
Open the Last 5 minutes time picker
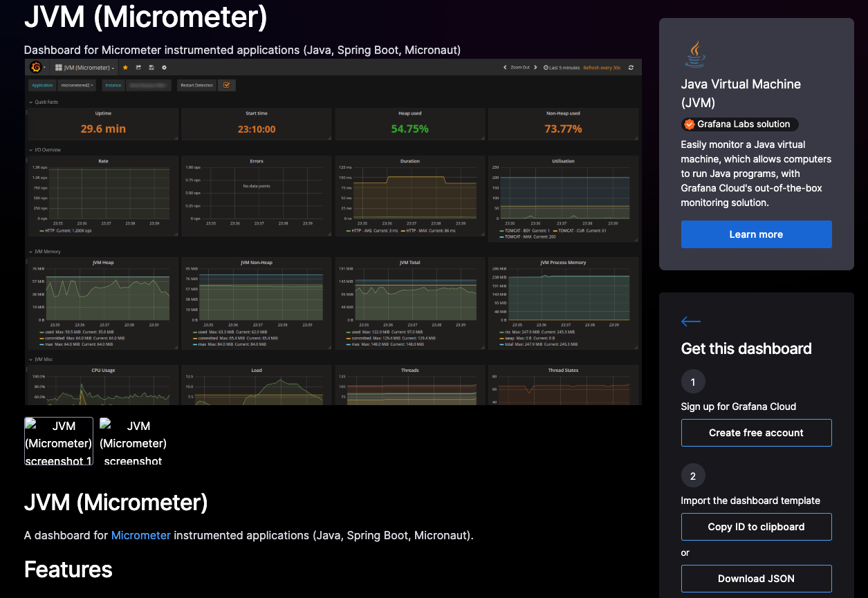tap(562, 68)
